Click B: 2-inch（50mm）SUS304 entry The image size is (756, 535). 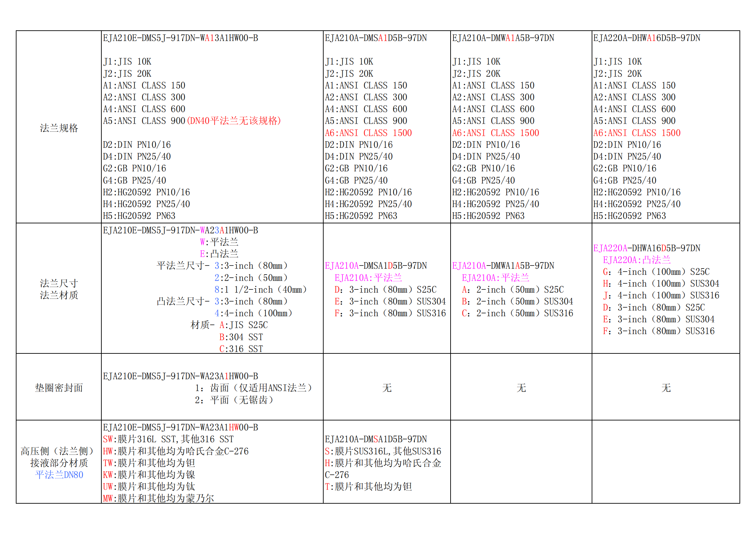tap(517, 301)
